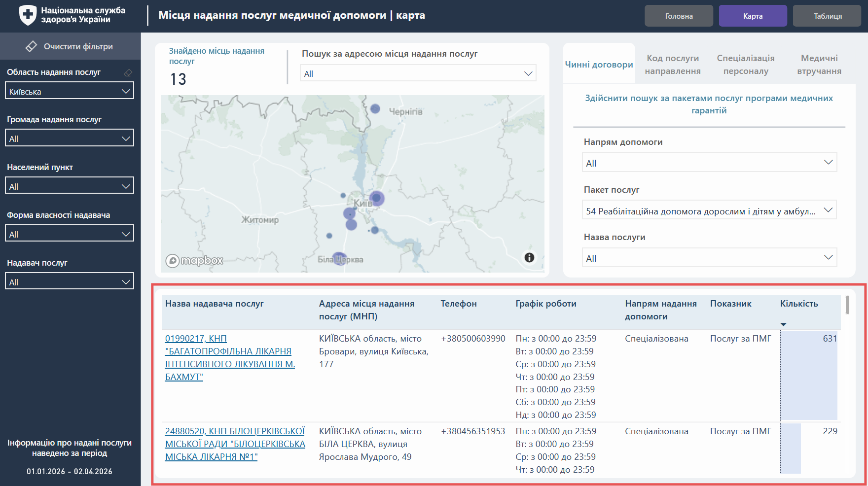This screenshot has height=486, width=868.
Task: Click the data bar with value 229
Action: pos(791,449)
